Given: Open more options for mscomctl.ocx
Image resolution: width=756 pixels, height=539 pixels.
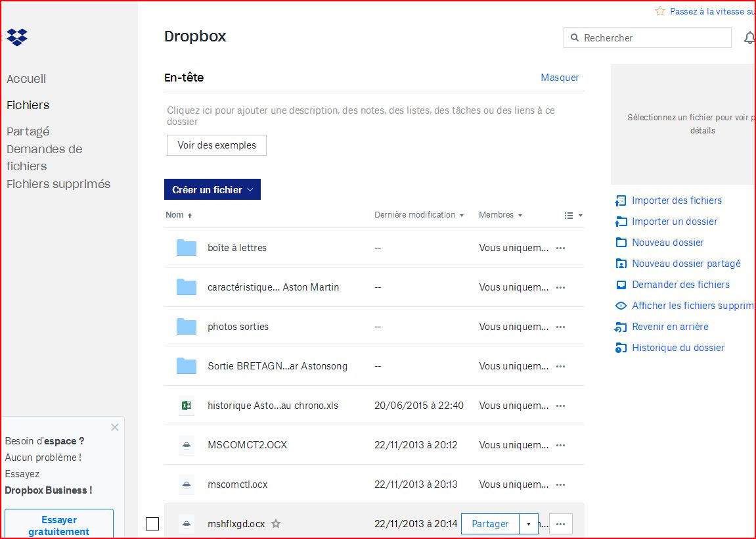Looking at the screenshot, I should pyautogui.click(x=560, y=485).
